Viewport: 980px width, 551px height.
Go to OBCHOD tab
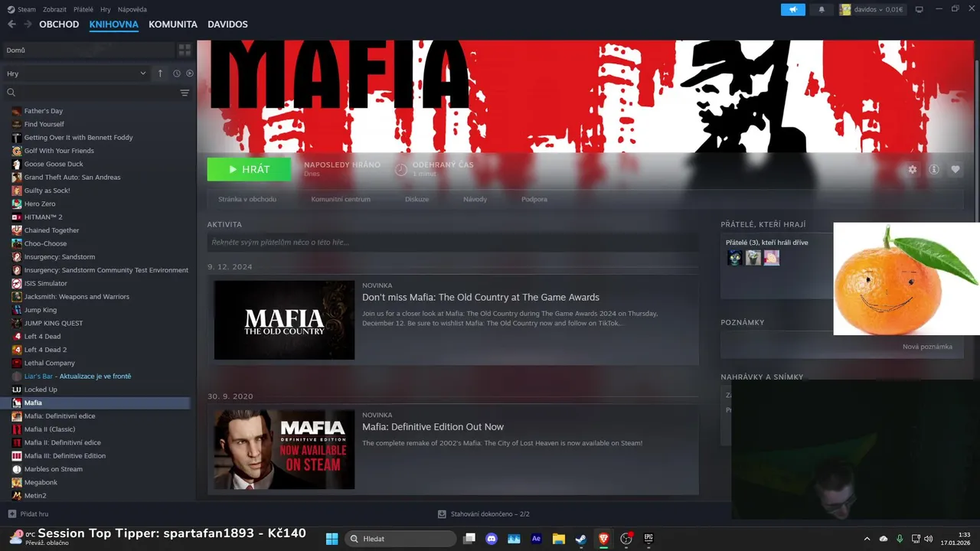pos(59,24)
